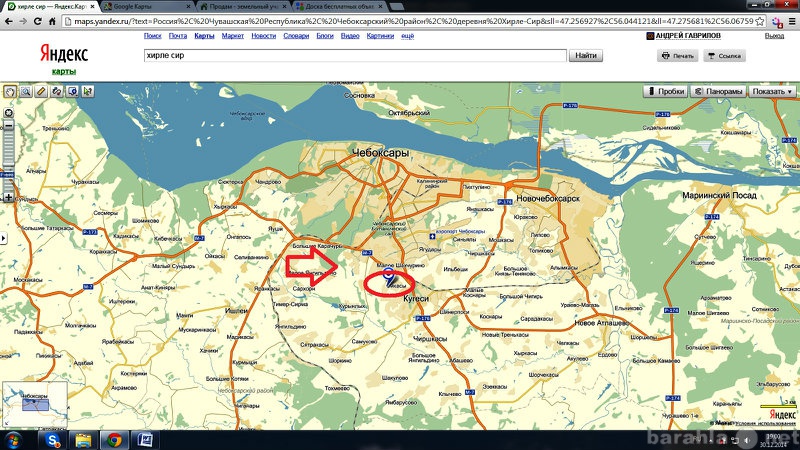This screenshot has width=800, height=450.
Task: Expand the left side panel arrow
Action: 4,238
